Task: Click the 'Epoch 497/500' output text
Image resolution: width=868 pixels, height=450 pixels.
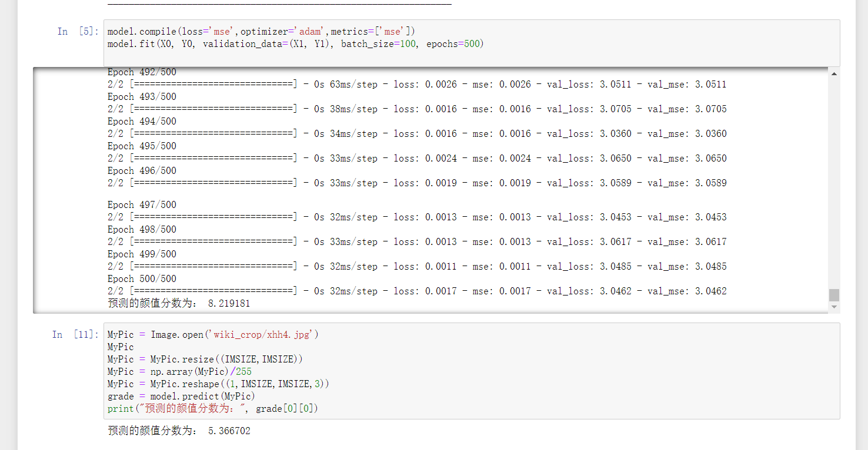Action: coord(142,205)
